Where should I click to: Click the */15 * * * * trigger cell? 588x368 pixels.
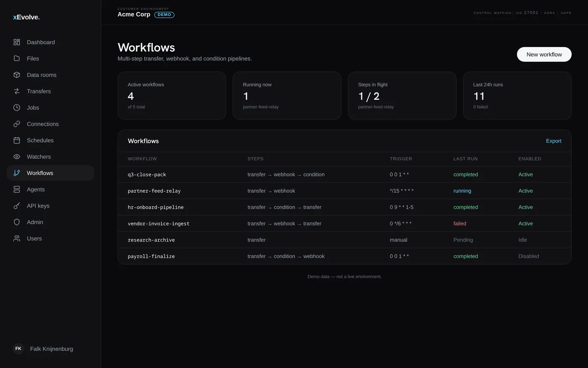click(x=402, y=191)
